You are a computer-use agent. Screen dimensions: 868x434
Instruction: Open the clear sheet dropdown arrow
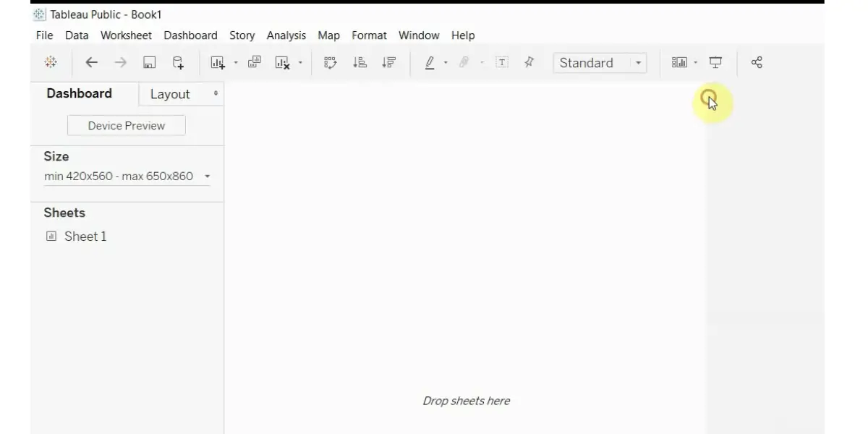(x=301, y=63)
